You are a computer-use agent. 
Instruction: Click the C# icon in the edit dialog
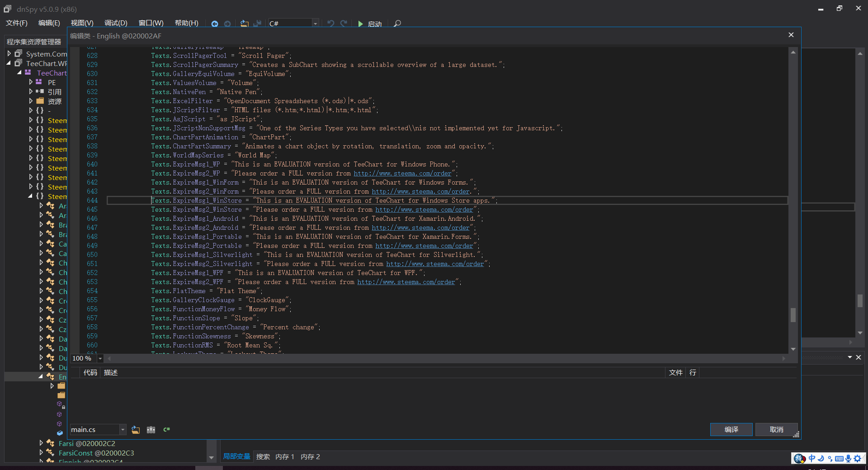[x=166, y=429]
